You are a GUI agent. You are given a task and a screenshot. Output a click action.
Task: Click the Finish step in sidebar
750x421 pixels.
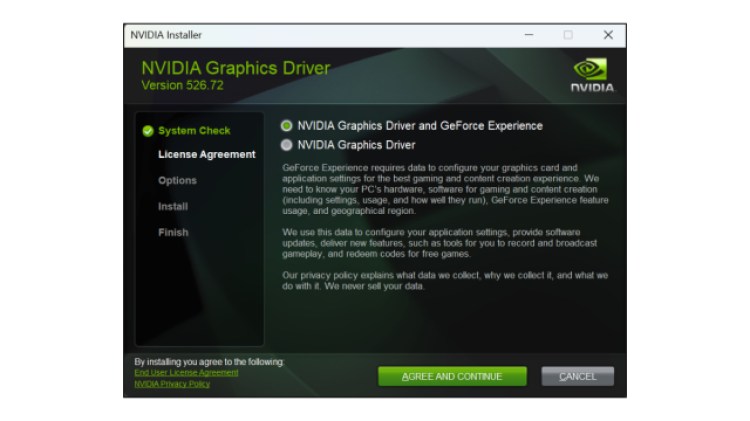pos(172,233)
